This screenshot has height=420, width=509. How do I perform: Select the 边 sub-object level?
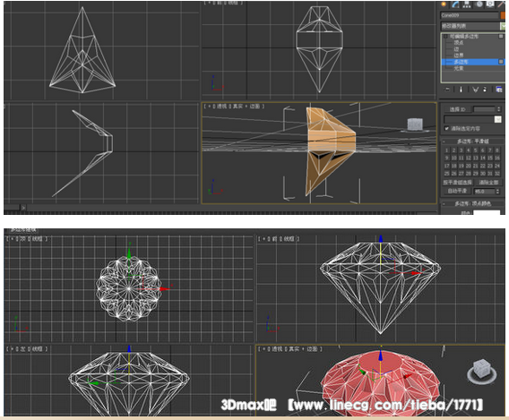click(456, 49)
